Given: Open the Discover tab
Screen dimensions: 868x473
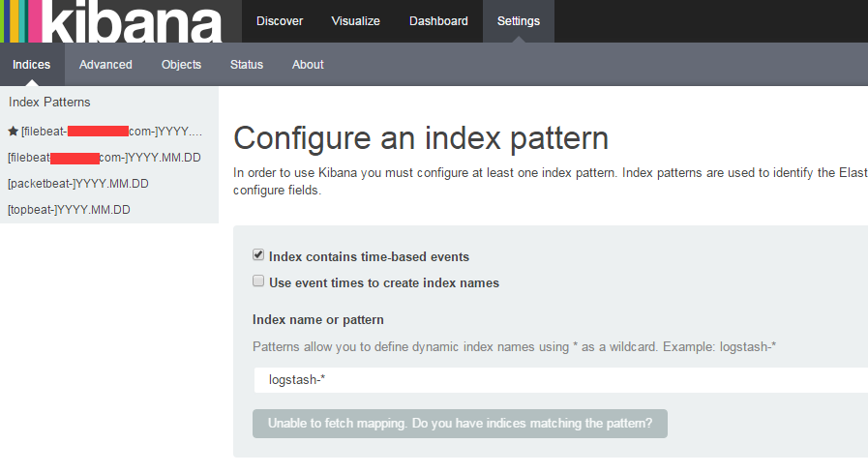Looking at the screenshot, I should pyautogui.click(x=280, y=21).
